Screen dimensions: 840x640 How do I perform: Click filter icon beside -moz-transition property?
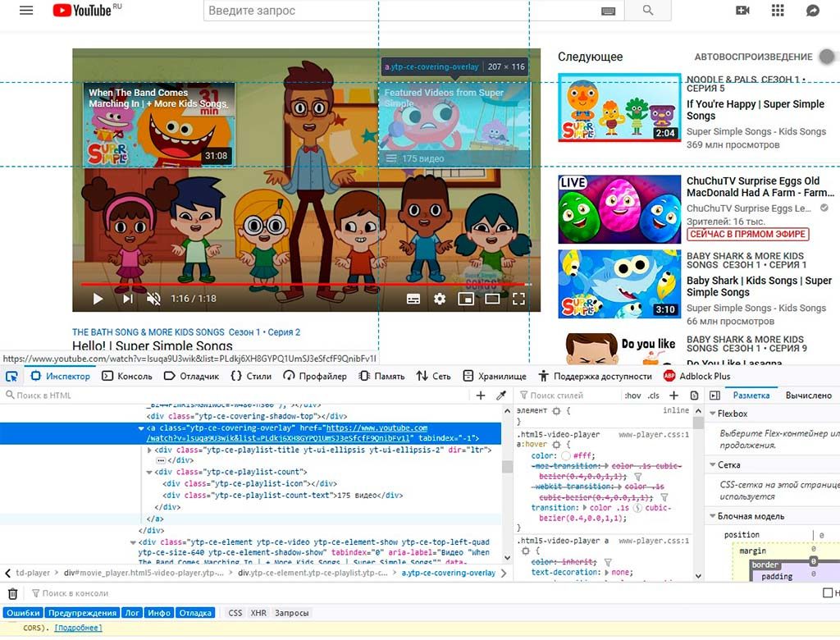638,476
